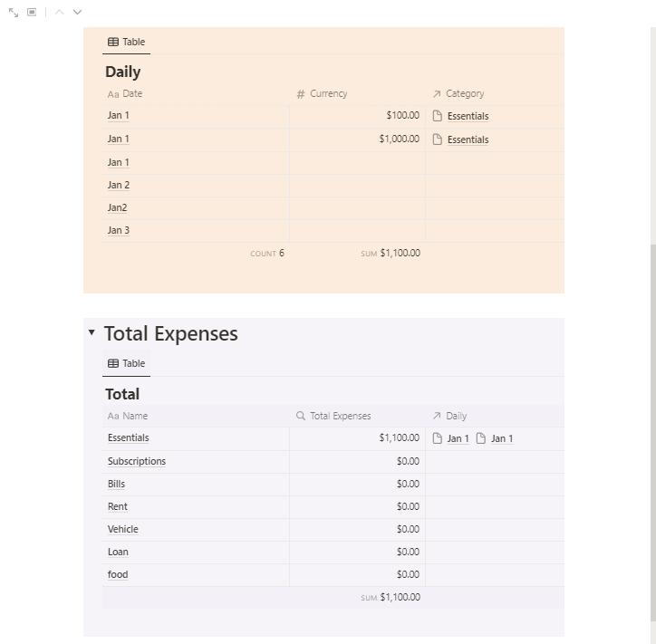Click the peek mode layout icon

click(32, 12)
